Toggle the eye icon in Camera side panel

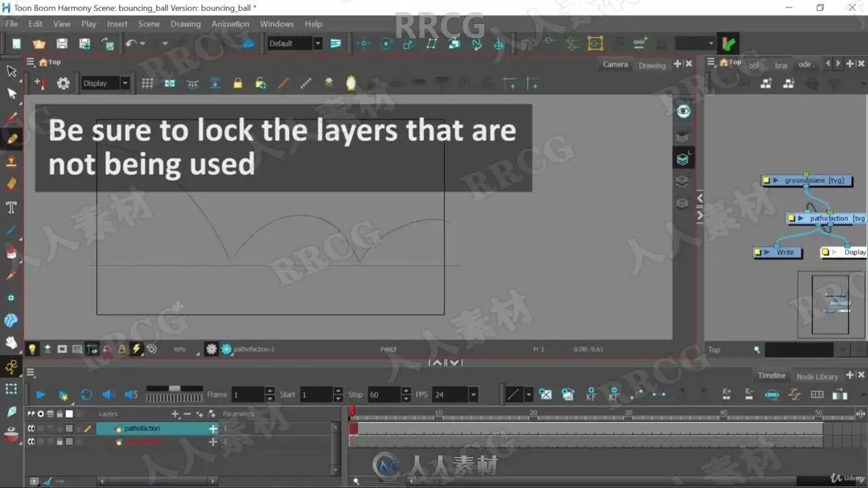[x=683, y=111]
